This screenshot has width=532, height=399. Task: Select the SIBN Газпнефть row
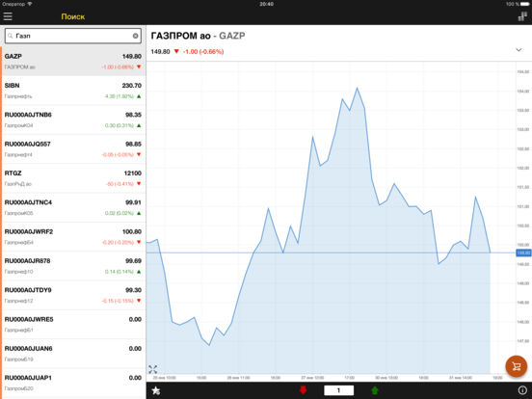(73, 91)
